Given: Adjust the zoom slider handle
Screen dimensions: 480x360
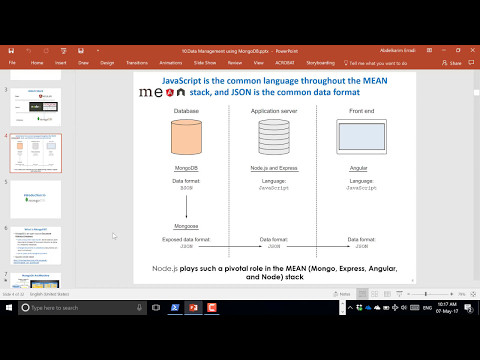Looking at the screenshot, I should click(426, 294).
